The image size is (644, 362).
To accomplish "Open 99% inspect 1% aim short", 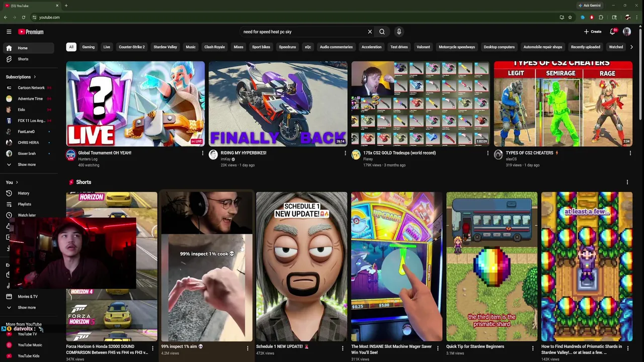I will [x=207, y=266].
